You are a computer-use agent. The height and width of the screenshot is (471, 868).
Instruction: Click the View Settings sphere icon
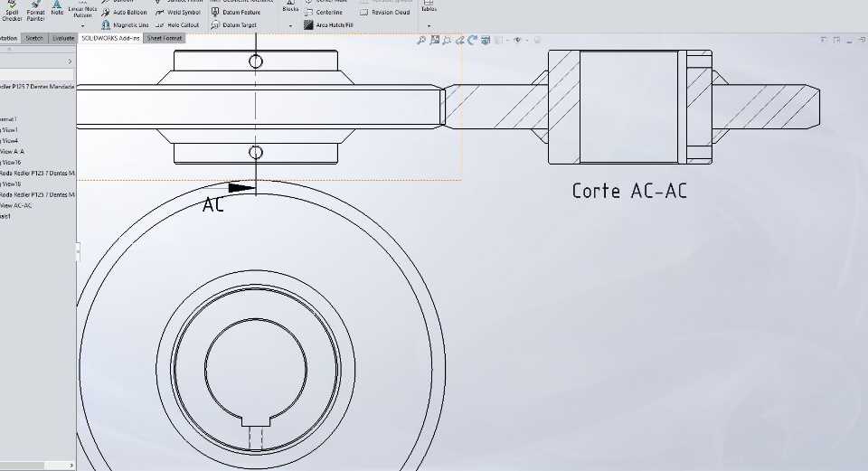point(537,40)
